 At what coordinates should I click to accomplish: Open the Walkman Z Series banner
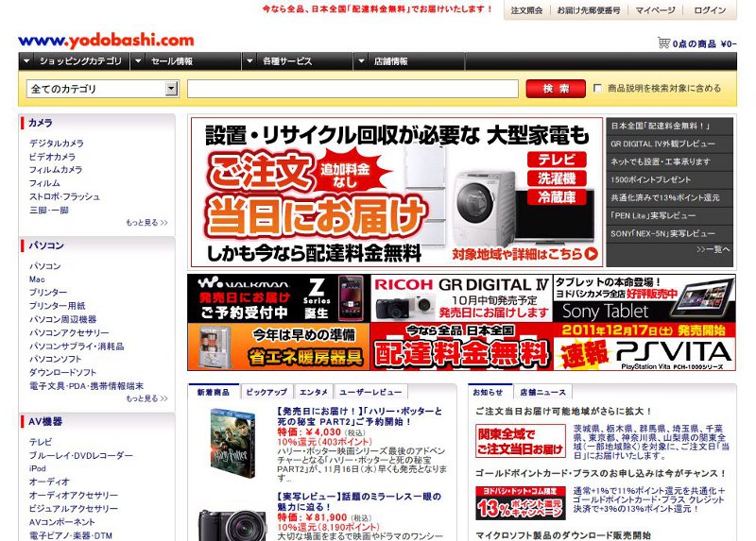click(278, 297)
